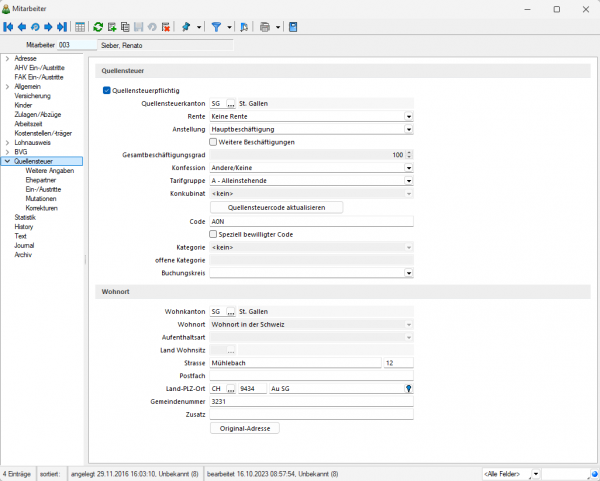Click the Quellensteuercode aktualisieren button
600x481 pixels.
tap(276, 207)
